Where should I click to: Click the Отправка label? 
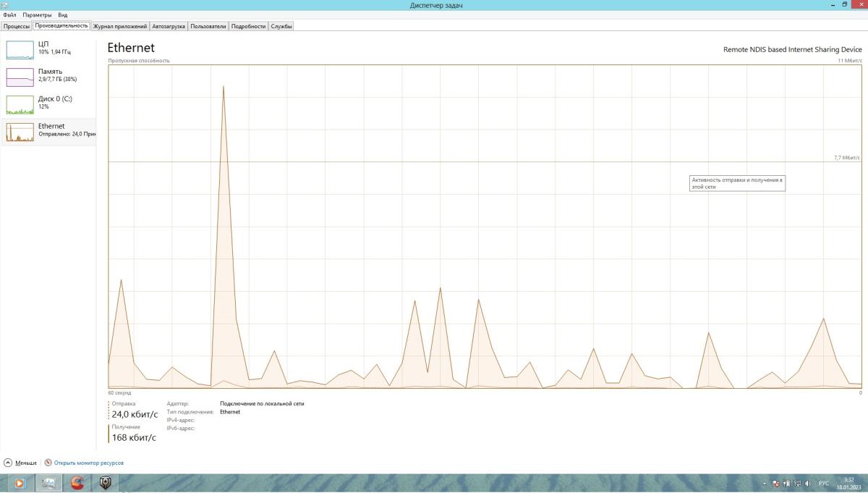pos(124,403)
